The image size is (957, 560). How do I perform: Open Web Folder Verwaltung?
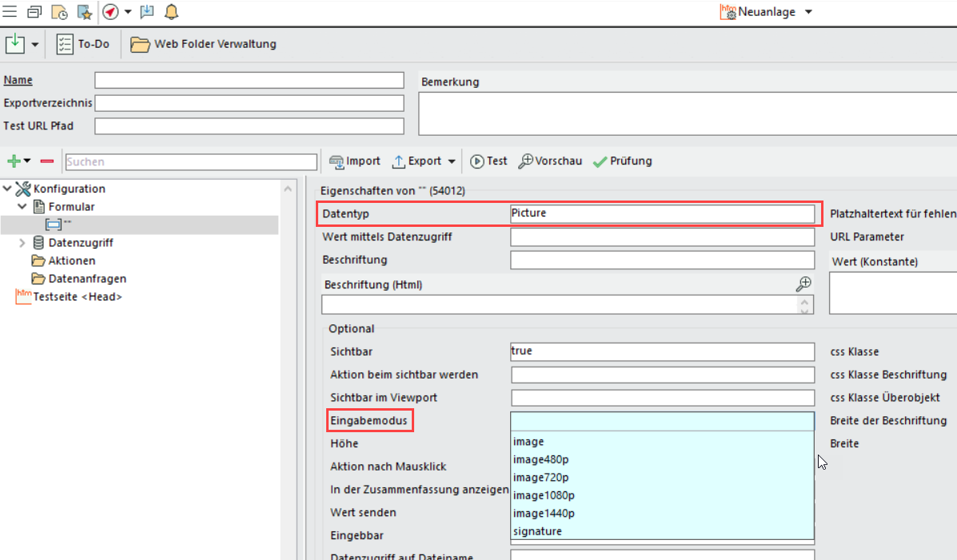pos(204,44)
